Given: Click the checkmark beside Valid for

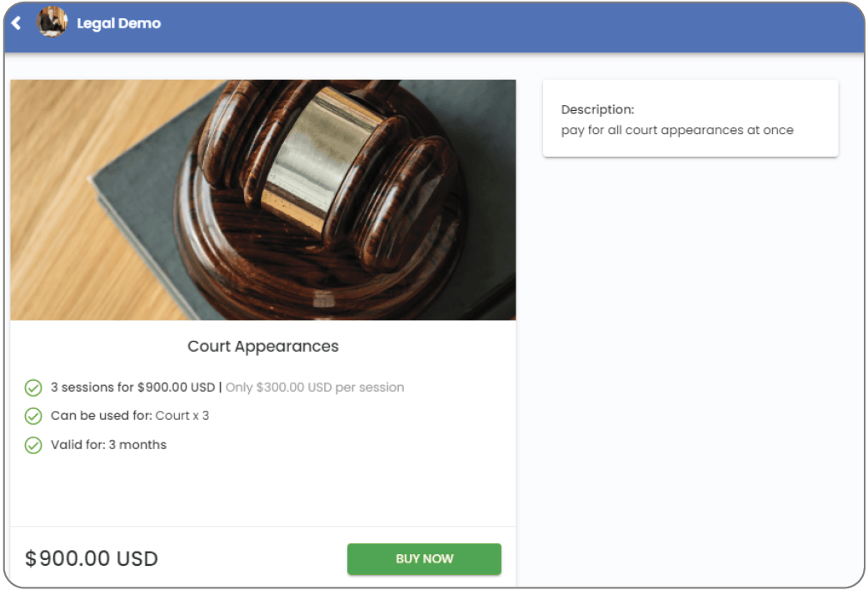Looking at the screenshot, I should point(33,445).
